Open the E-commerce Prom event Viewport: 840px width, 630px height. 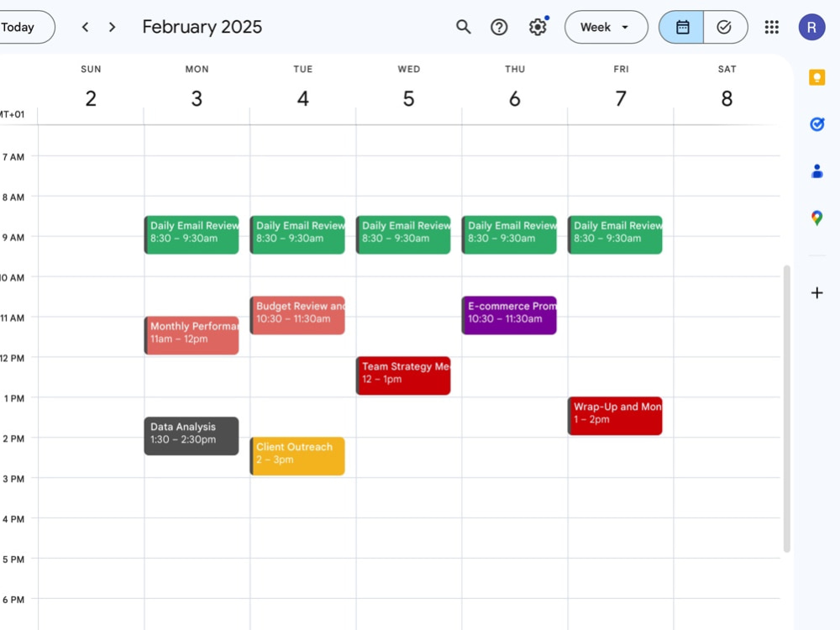pos(509,316)
